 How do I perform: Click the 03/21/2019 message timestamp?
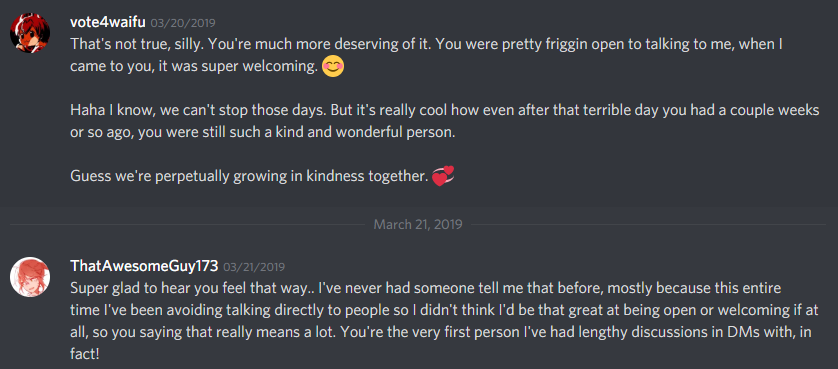(x=254, y=266)
